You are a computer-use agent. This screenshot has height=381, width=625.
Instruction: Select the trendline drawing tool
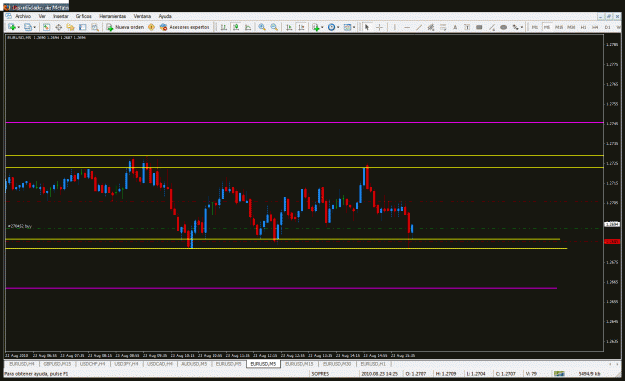[x=419, y=27]
